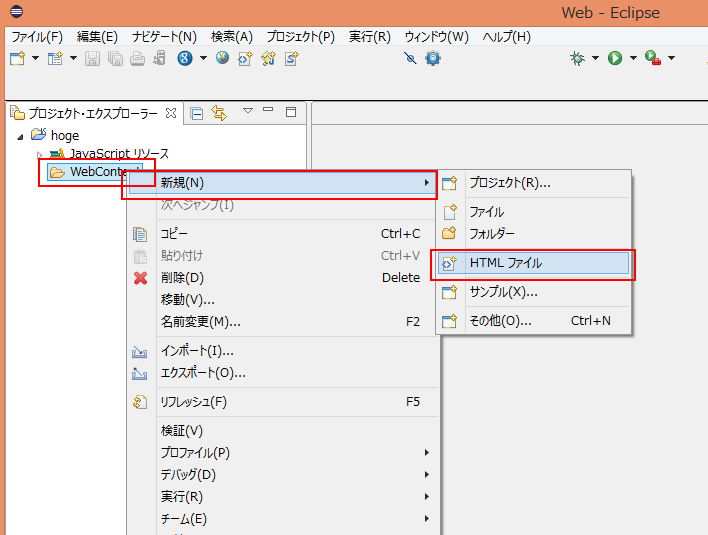This screenshot has width=708, height=535.
Task: Click the grey icon right of Print
Action: tap(159, 58)
